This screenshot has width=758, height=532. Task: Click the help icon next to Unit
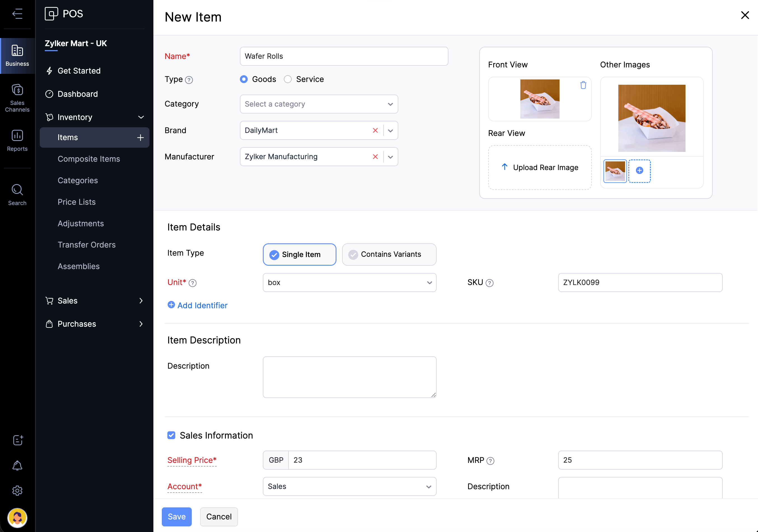click(x=193, y=283)
